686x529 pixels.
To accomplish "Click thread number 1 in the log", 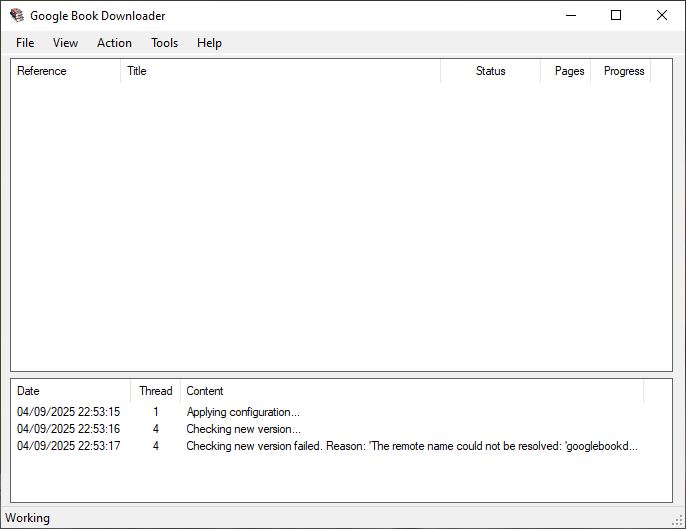I will [x=156, y=412].
